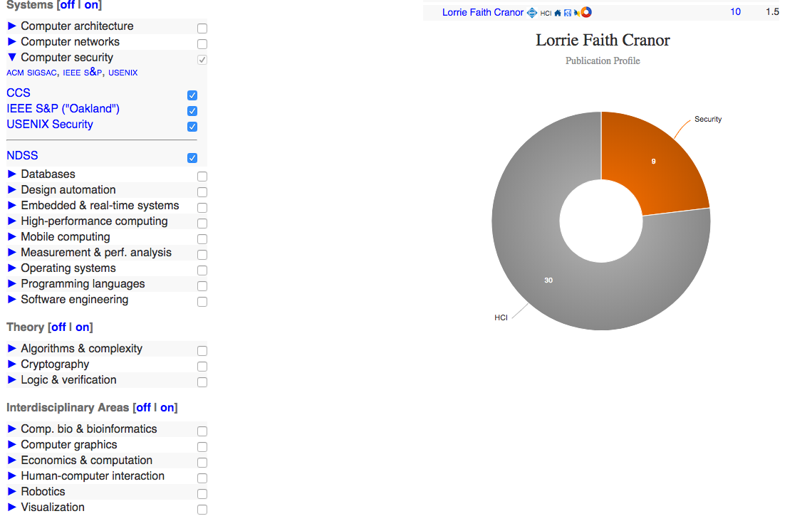
Task: Open Cranor's home page via house icon
Action: coord(558,12)
